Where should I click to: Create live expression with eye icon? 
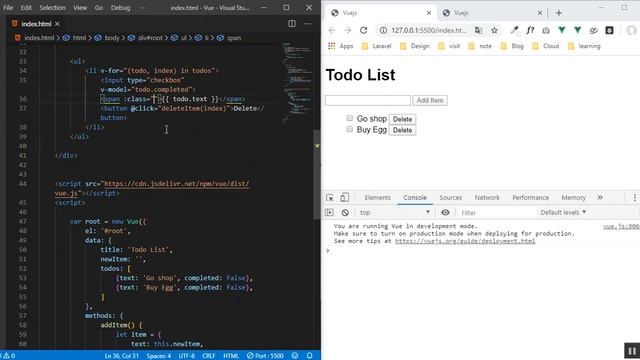(x=445, y=213)
